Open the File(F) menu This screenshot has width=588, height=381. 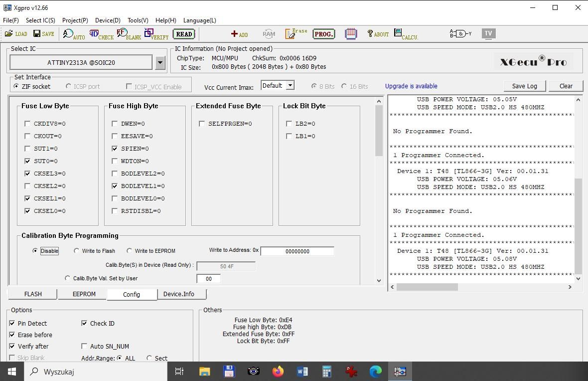coord(11,20)
